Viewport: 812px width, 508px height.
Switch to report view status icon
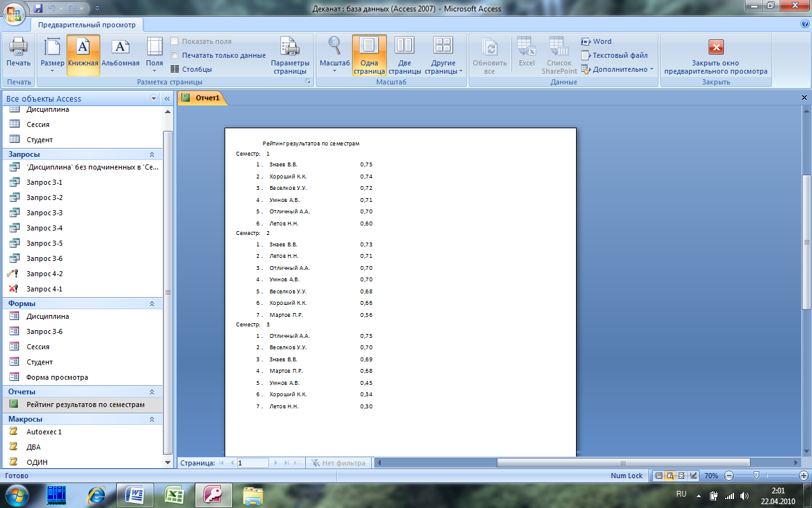658,476
